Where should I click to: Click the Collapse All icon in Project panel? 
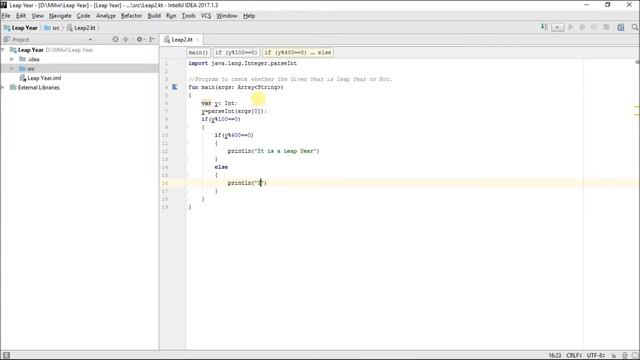126,39
